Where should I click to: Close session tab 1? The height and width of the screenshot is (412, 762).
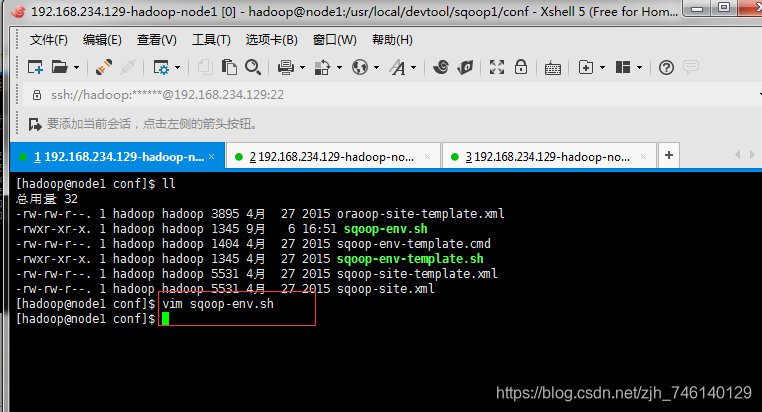click(x=211, y=156)
